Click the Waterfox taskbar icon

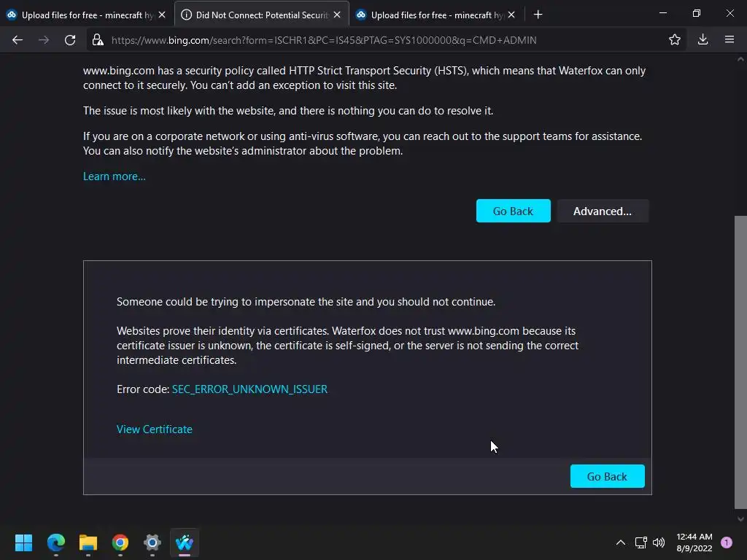point(185,542)
